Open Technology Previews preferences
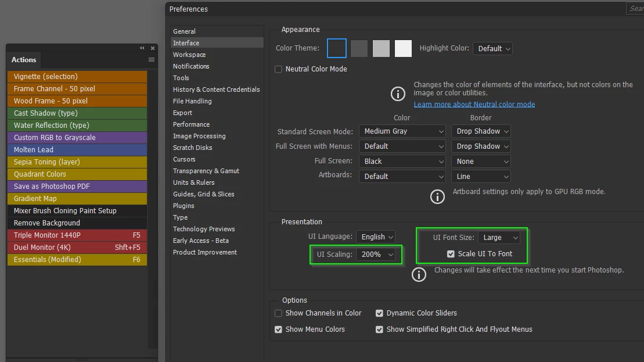Image resolution: width=644 pixels, height=362 pixels. tap(217, 230)
